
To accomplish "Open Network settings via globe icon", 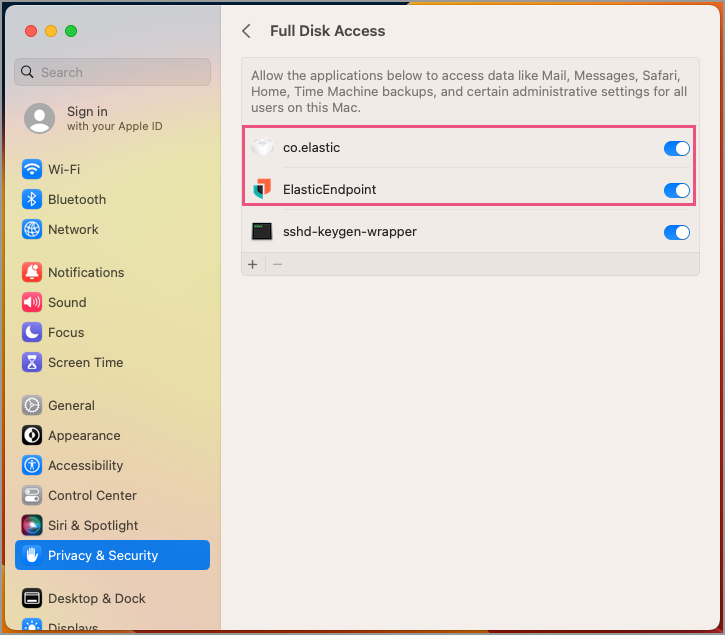I will (x=32, y=230).
